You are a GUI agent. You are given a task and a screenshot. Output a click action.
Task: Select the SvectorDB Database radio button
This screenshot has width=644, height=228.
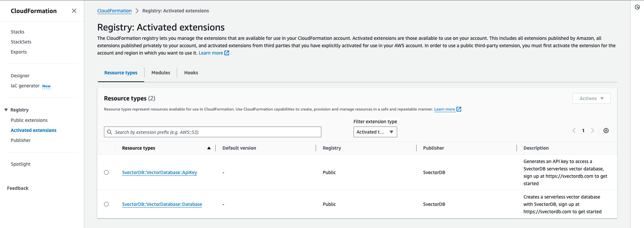pyautogui.click(x=106, y=204)
